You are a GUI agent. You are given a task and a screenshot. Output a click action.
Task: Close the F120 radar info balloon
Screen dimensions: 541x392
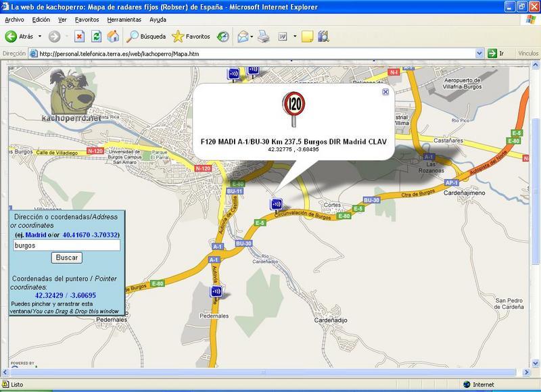click(x=385, y=92)
